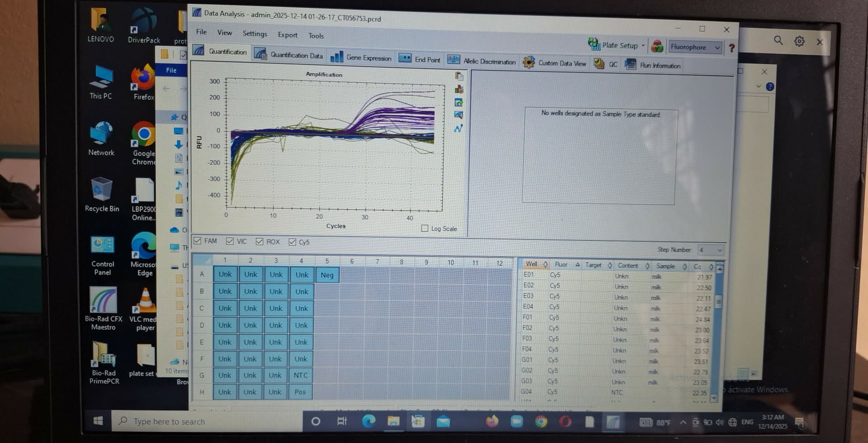Expand the Plate Setup dropdown
This screenshot has width=868, height=443.
643,46
